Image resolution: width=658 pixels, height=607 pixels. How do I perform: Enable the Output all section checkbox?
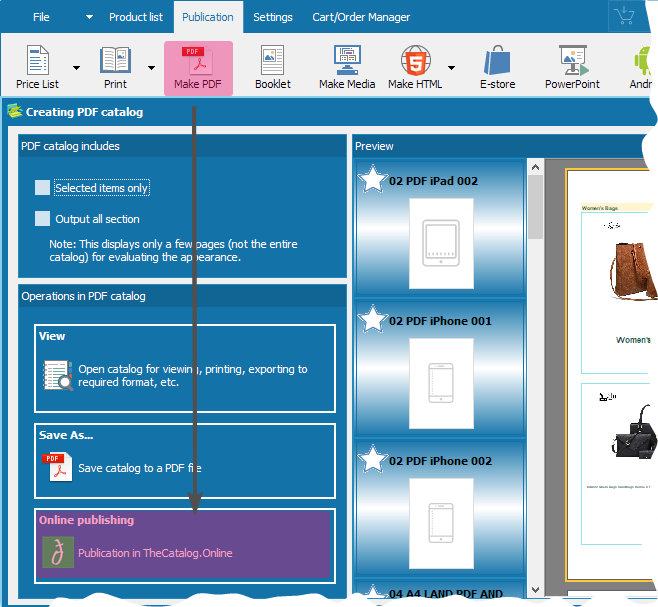click(42, 218)
